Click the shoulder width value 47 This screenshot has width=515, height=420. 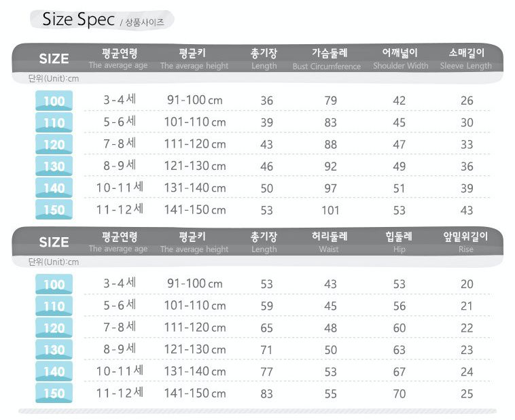pos(399,145)
